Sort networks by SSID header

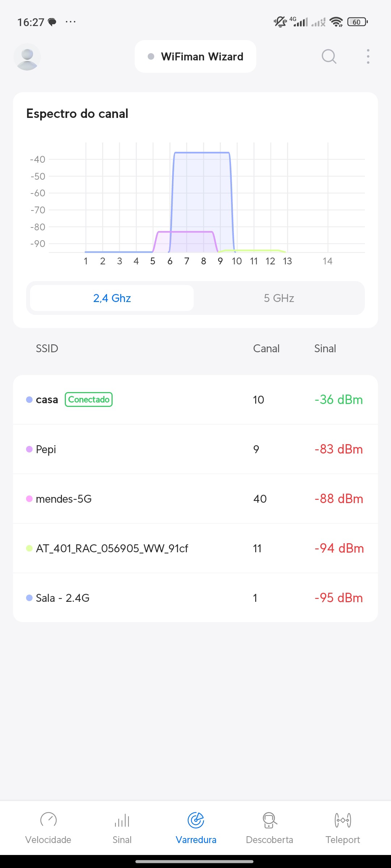[47, 348]
